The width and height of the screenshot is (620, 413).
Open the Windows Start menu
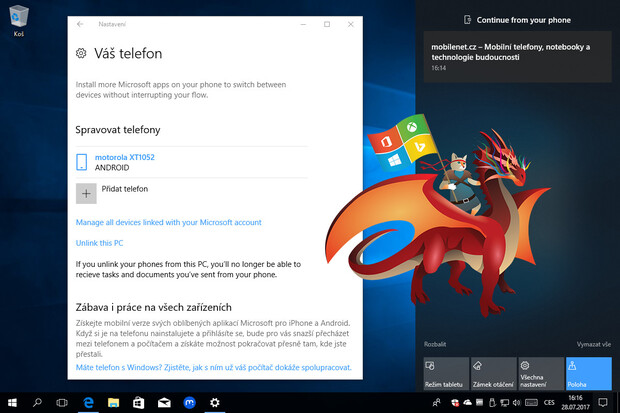[12, 403]
